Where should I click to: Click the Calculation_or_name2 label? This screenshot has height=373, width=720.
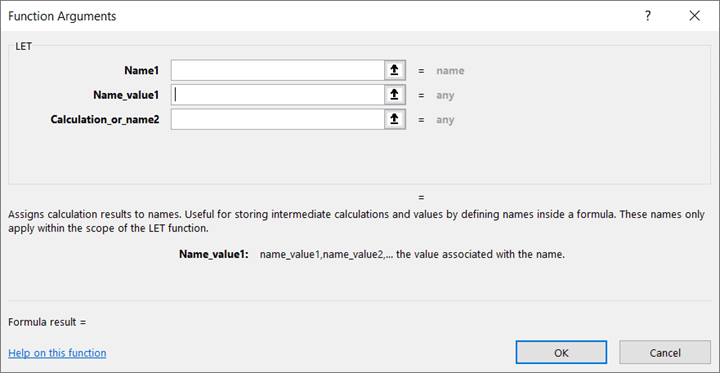[x=105, y=119]
